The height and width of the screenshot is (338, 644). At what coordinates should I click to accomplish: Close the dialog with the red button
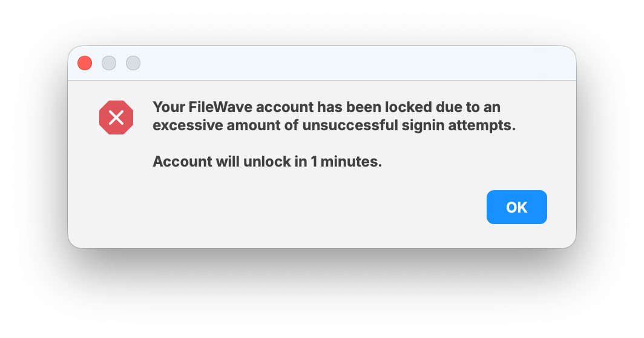[85, 63]
